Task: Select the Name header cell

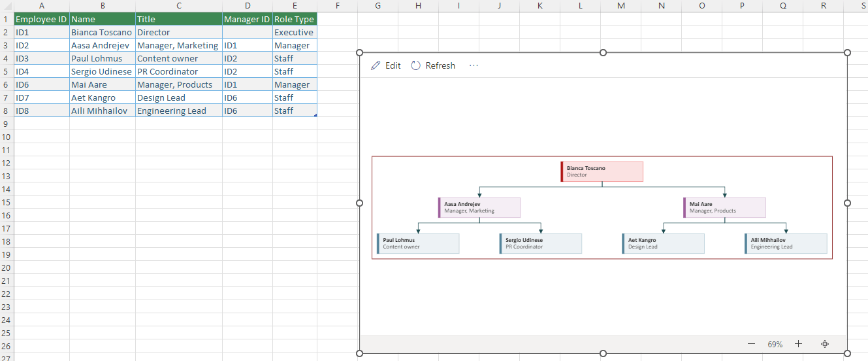Action: (103, 19)
